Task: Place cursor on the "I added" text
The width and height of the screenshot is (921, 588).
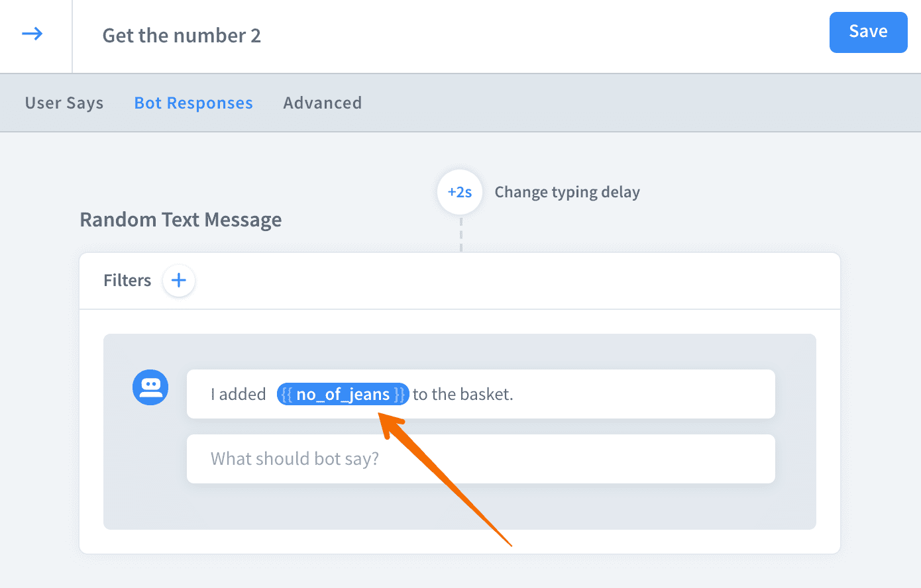Action: (238, 395)
